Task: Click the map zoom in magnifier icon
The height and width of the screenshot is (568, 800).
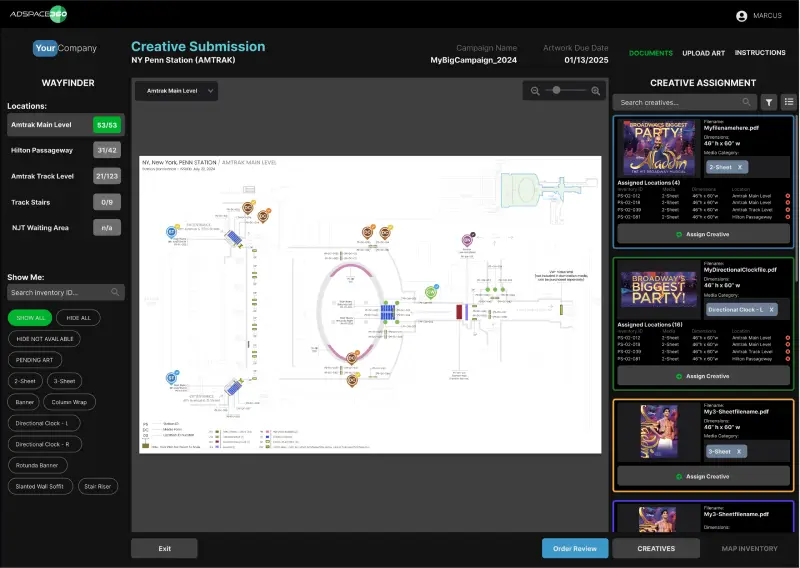Action: point(596,91)
